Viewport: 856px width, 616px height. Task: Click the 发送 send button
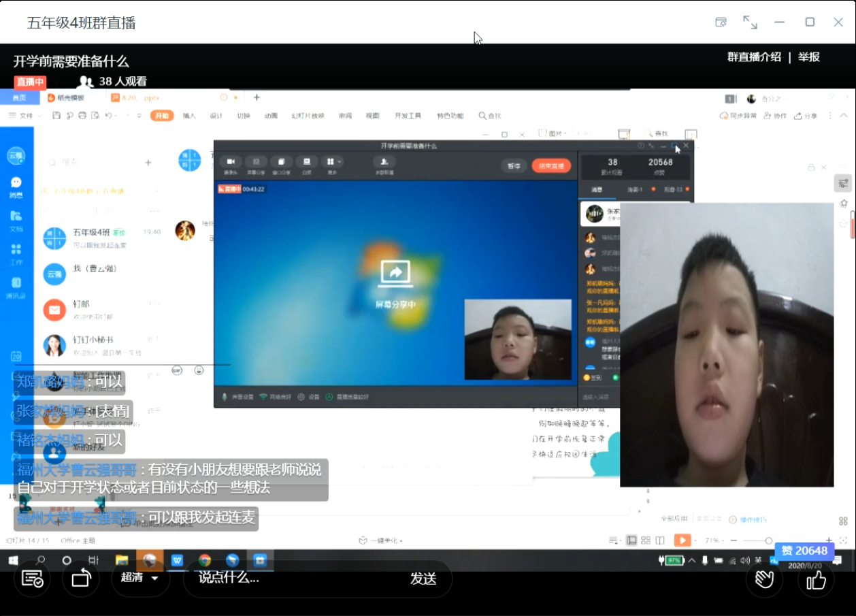coord(423,579)
